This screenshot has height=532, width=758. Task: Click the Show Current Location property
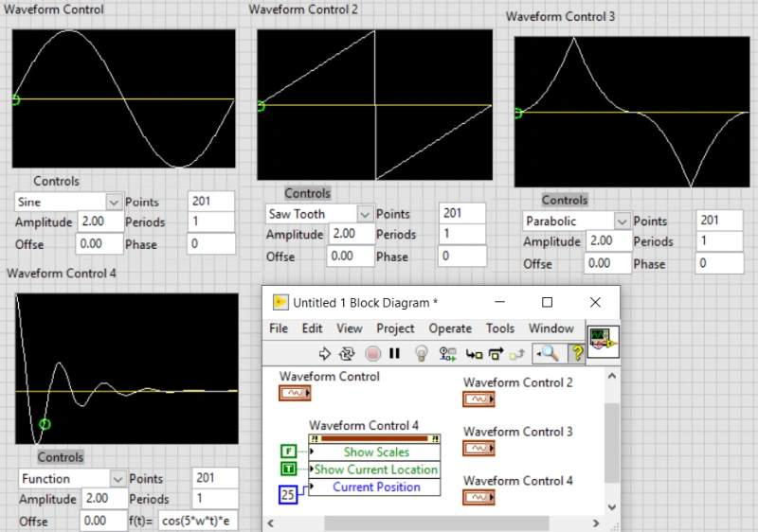(x=374, y=470)
